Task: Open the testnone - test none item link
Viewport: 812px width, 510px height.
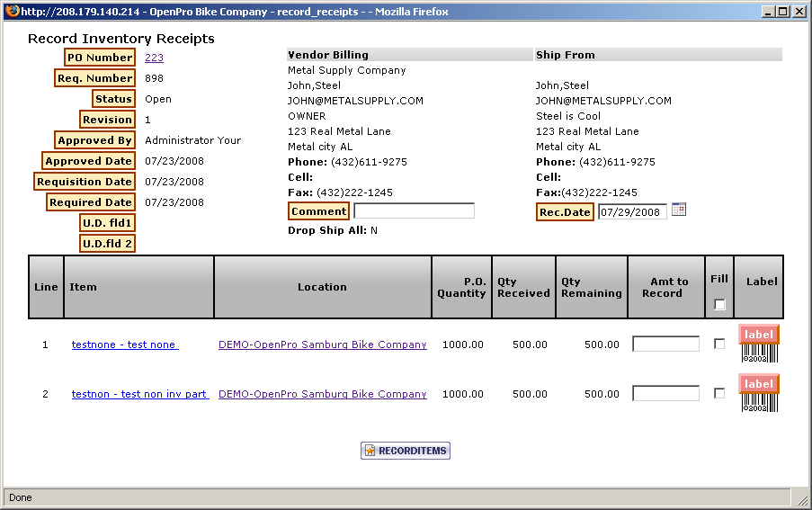Action: click(x=125, y=344)
